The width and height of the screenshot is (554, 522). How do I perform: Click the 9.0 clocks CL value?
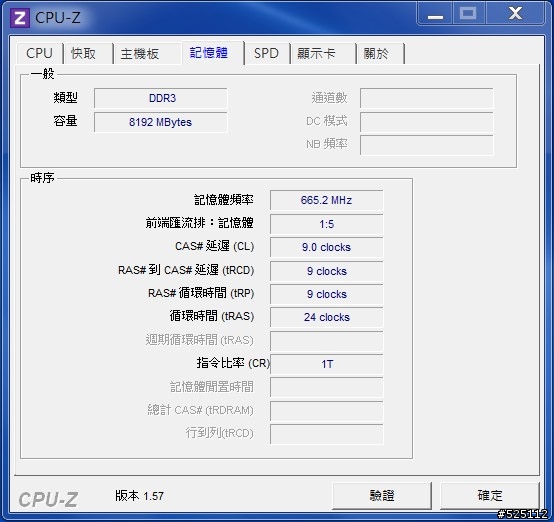(x=326, y=247)
